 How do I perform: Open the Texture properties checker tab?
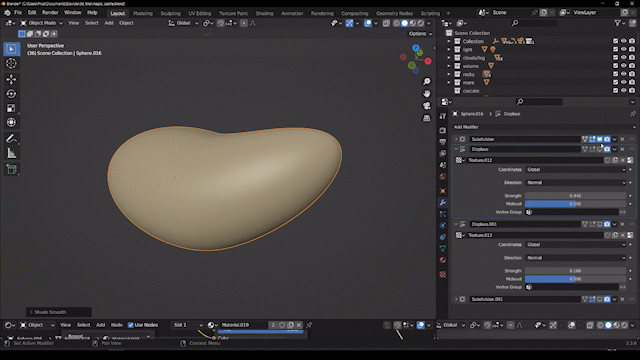point(443,274)
